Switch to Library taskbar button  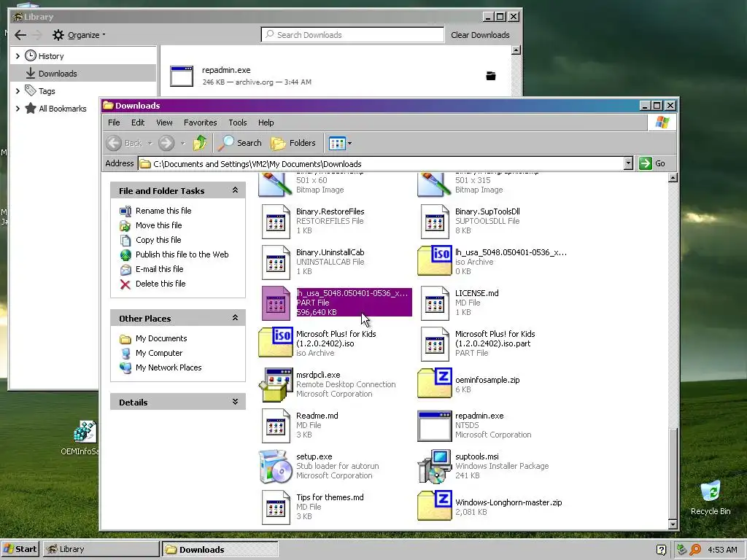[101, 549]
